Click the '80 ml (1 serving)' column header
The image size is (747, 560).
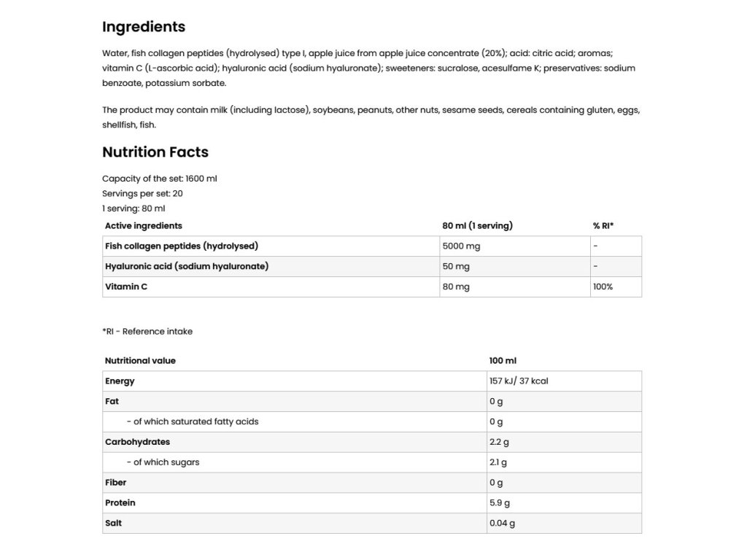477,226
